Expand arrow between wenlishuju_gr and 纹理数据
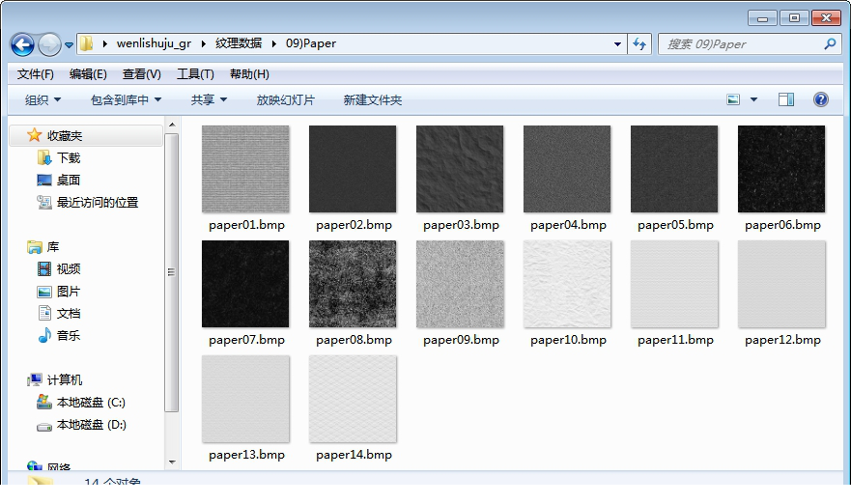The width and height of the screenshot is (851, 504). 204,44
